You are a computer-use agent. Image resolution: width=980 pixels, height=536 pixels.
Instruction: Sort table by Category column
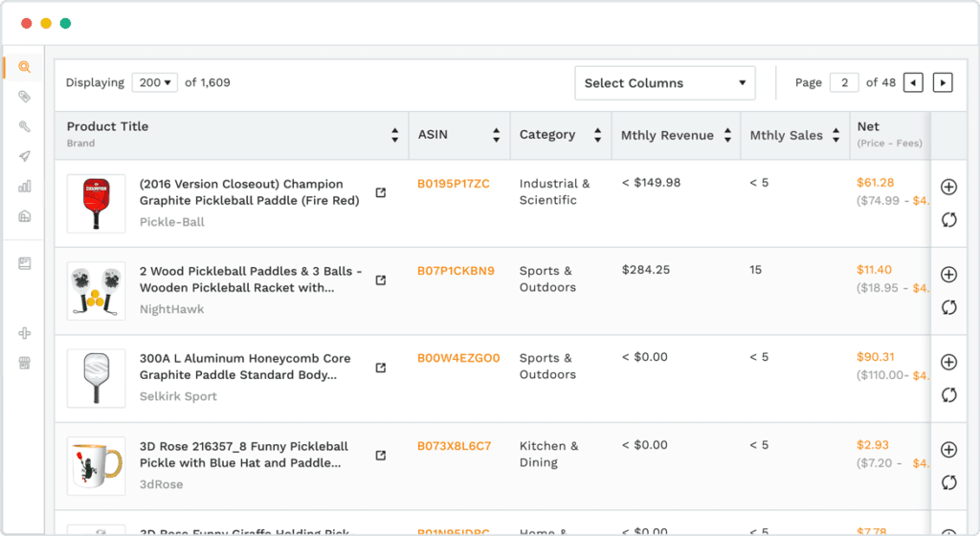click(597, 136)
